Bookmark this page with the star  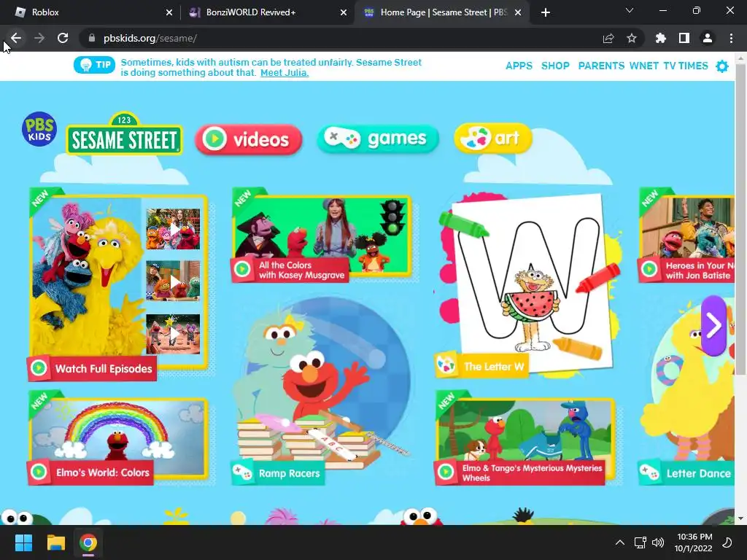click(x=632, y=38)
